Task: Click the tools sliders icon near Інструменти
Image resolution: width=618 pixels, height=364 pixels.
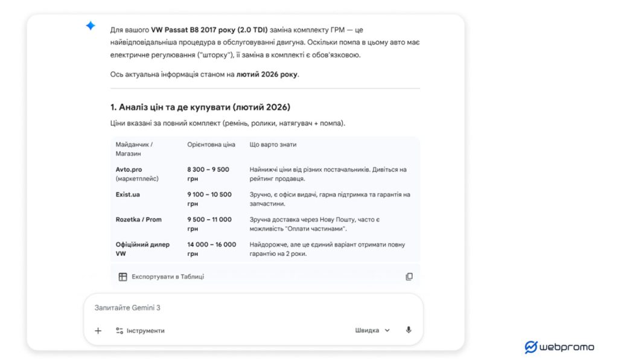Action: tap(119, 331)
